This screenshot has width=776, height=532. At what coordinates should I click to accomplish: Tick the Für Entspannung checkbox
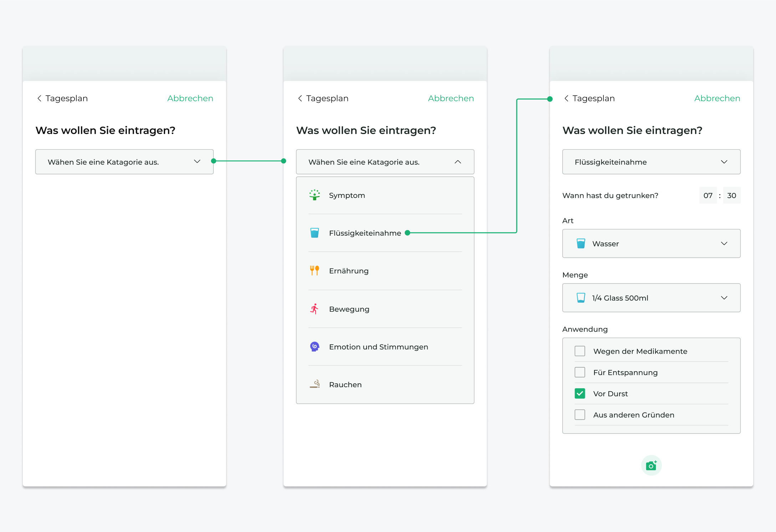coord(580,372)
